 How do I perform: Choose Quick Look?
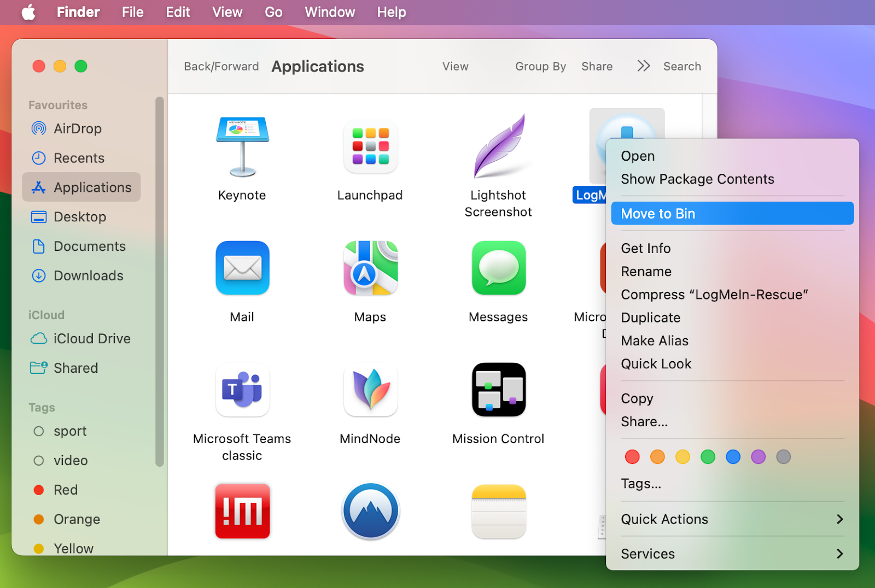732,363
